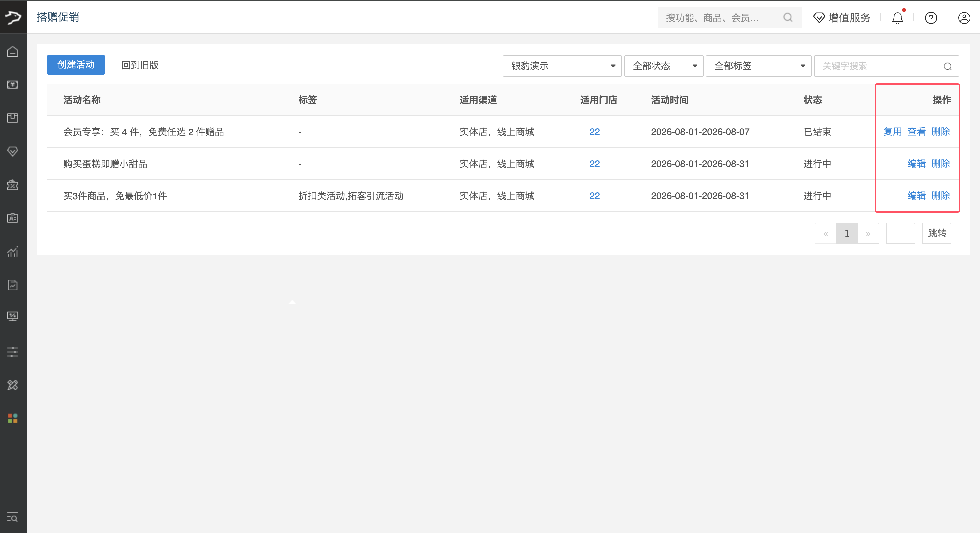Click the 适用门店 column header
The width and height of the screenshot is (980, 533).
point(598,100)
